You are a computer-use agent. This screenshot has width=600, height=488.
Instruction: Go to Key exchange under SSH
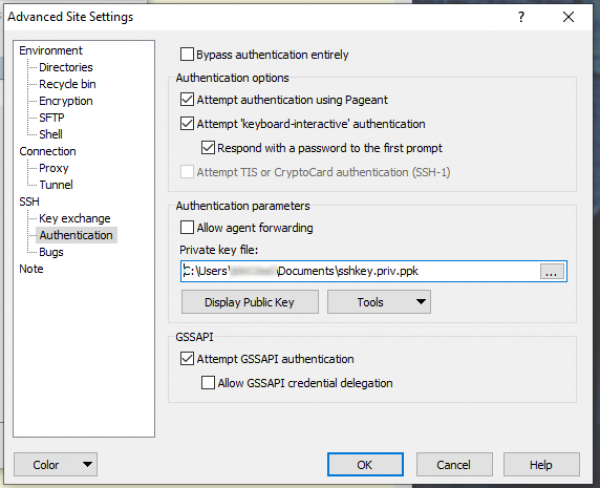74,218
